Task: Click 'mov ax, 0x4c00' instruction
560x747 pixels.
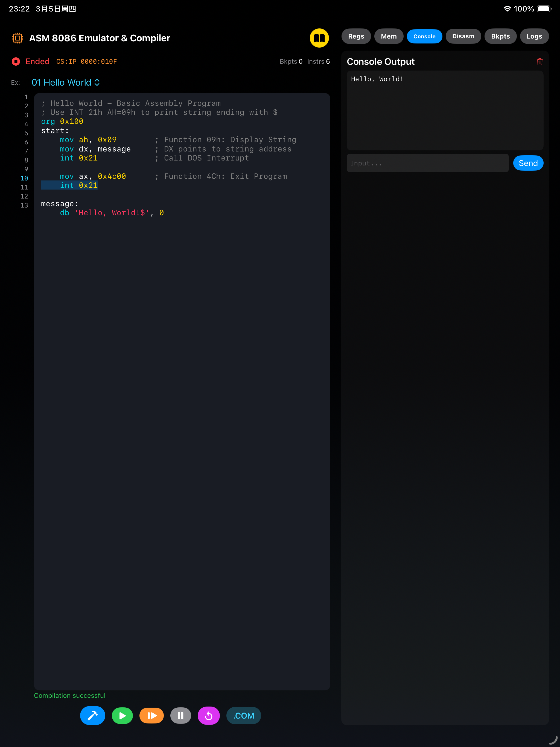Action: point(93,176)
